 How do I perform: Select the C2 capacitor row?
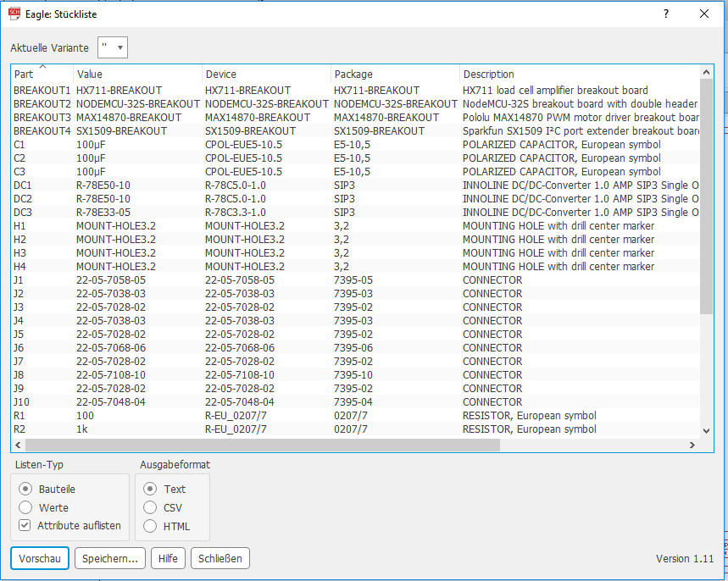coord(355,158)
